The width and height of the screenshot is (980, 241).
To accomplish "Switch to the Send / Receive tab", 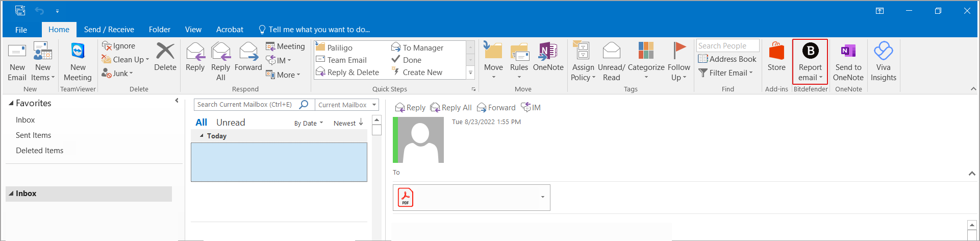I will (x=109, y=30).
